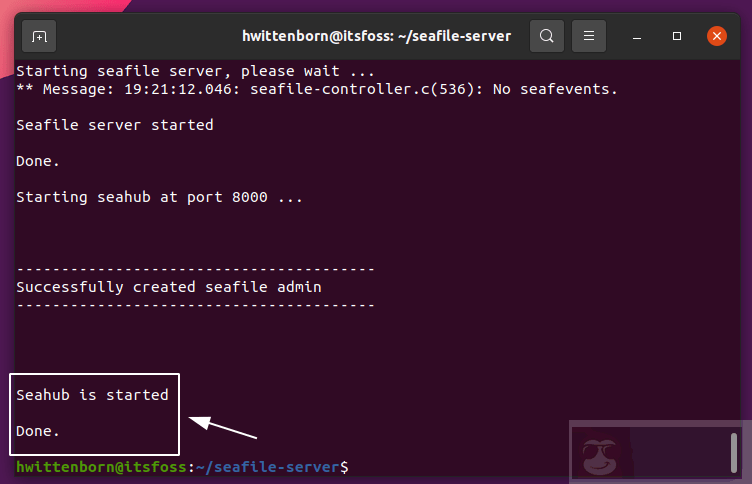Click the window title hwittenborn@itsfoss: ~/seafile-server
752x484 pixels.
point(376,36)
